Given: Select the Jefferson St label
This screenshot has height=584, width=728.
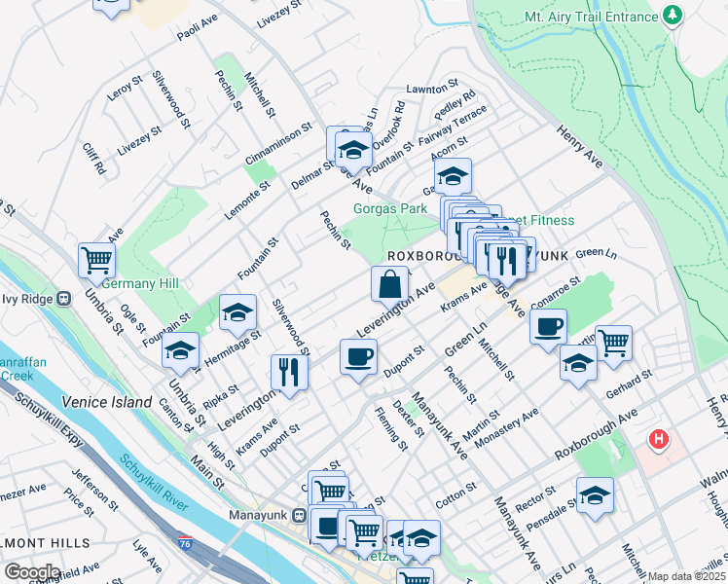Looking at the screenshot, I should (95, 490).
